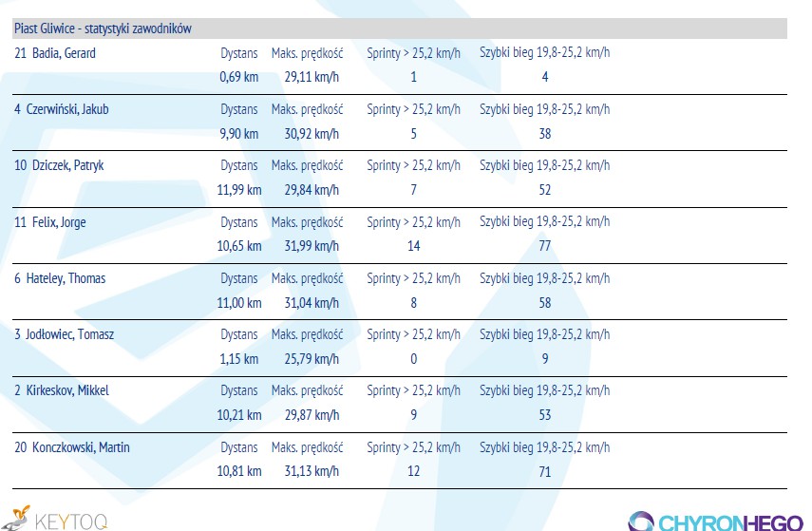This screenshot has width=812, height=531.
Task: Click the KEYTOQ logo icon
Action: (19, 517)
